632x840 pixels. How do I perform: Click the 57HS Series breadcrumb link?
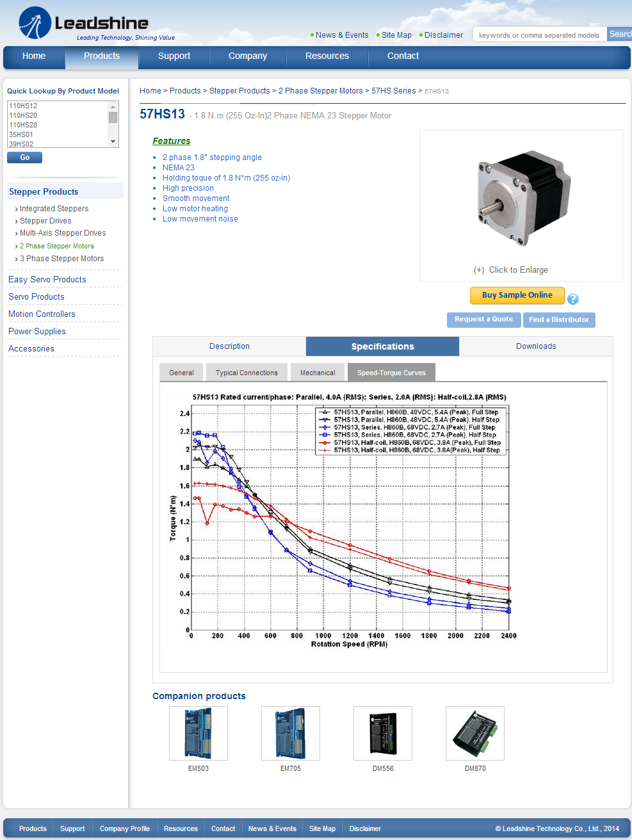click(x=394, y=91)
